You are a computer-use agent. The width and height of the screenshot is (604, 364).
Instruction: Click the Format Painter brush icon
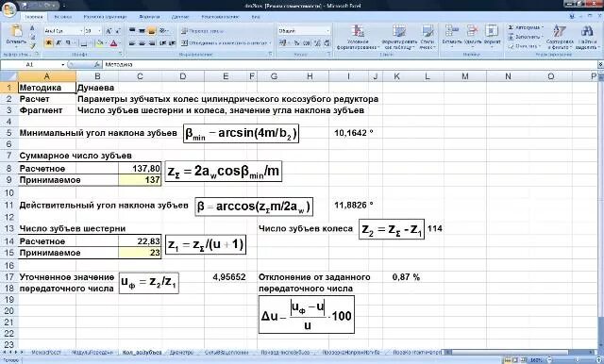tap(32, 46)
